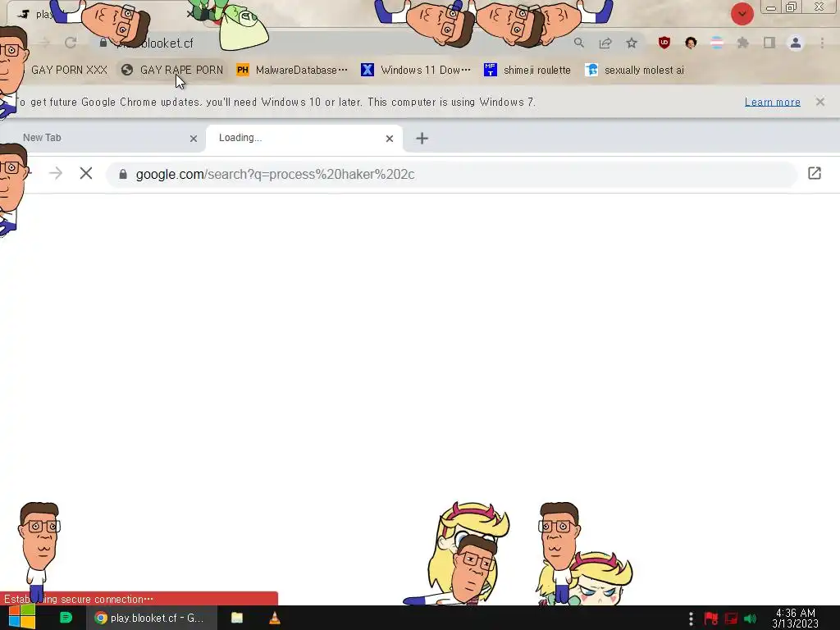Switch to the New Tab tab
This screenshot has width=840, height=630.
[x=102, y=138]
